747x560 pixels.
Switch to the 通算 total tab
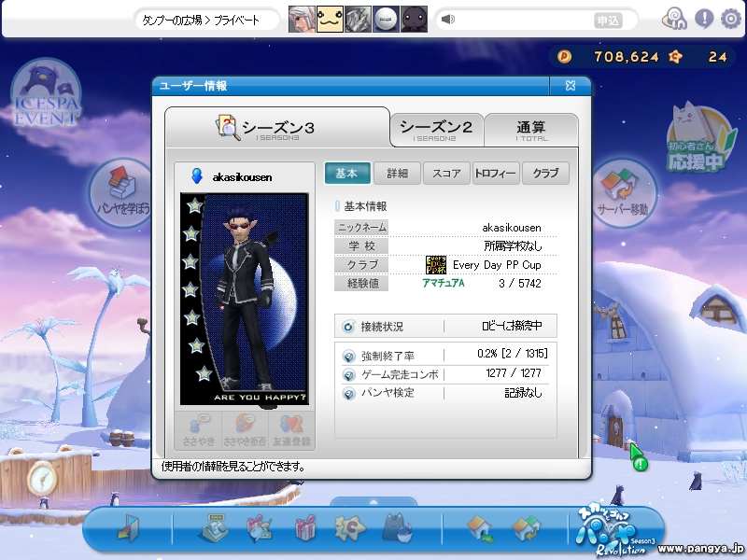tap(531, 130)
